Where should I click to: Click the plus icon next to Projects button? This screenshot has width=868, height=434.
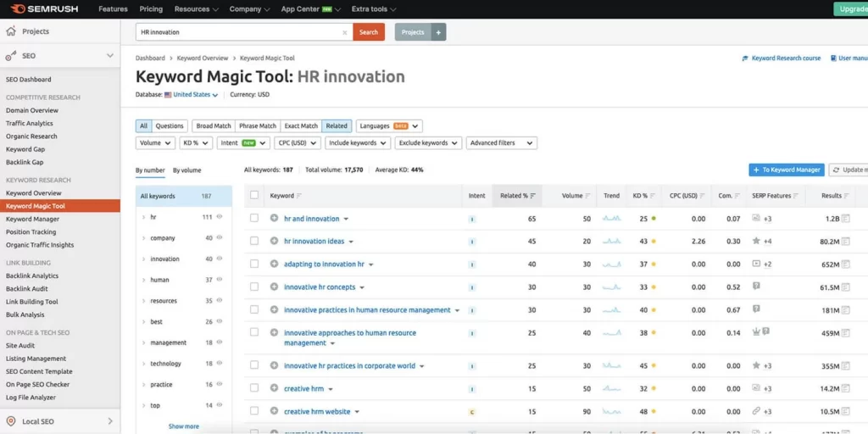pos(438,32)
